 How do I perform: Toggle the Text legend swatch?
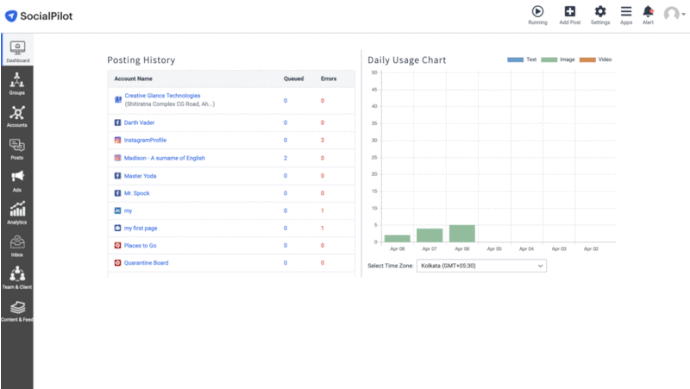pos(515,59)
